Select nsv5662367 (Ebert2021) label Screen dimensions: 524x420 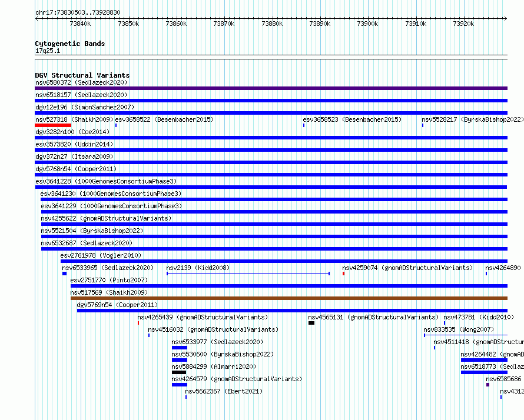(224, 391)
